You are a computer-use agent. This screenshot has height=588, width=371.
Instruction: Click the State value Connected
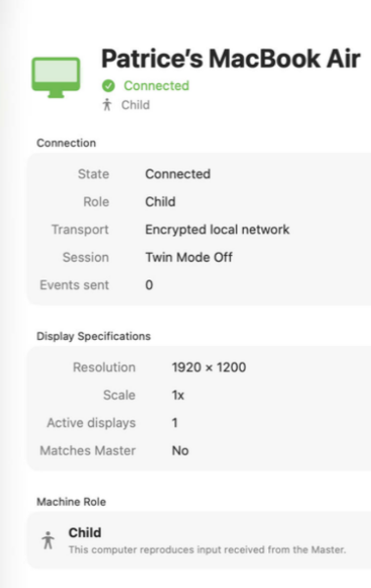click(x=177, y=174)
